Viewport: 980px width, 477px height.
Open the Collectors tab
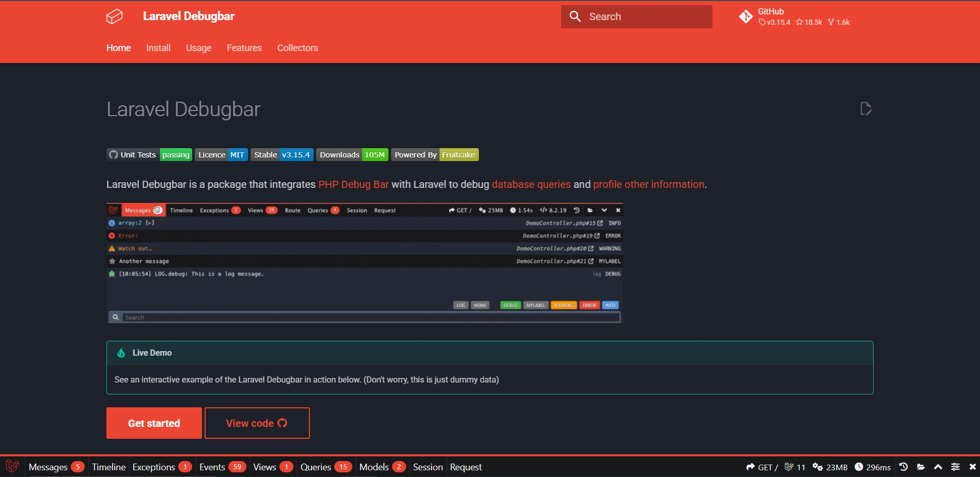click(x=298, y=48)
